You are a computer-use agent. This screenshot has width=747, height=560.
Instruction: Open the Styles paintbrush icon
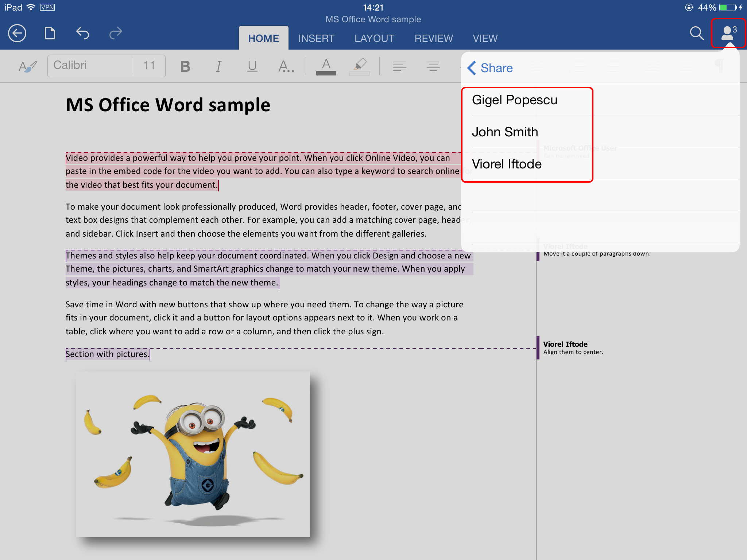pyautogui.click(x=28, y=66)
